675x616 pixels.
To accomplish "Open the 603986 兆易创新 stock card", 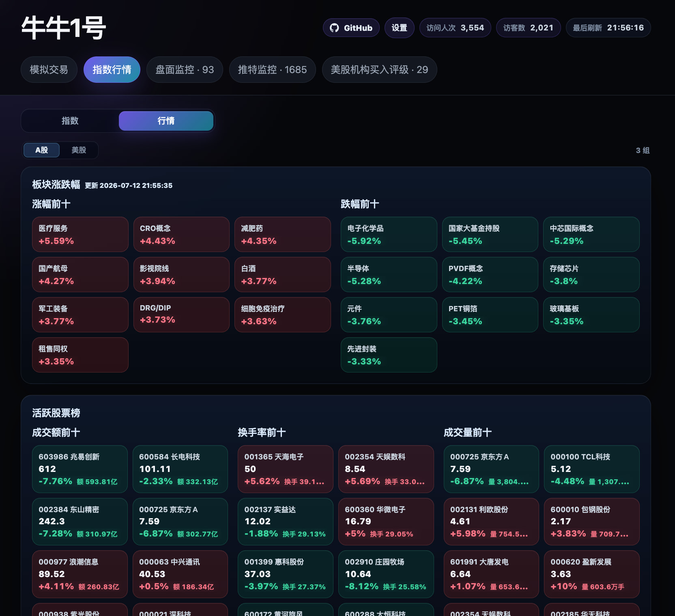I will pos(80,469).
